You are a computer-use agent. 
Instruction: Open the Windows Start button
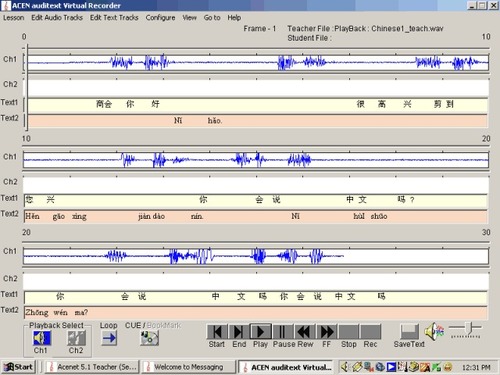[x=19, y=367]
